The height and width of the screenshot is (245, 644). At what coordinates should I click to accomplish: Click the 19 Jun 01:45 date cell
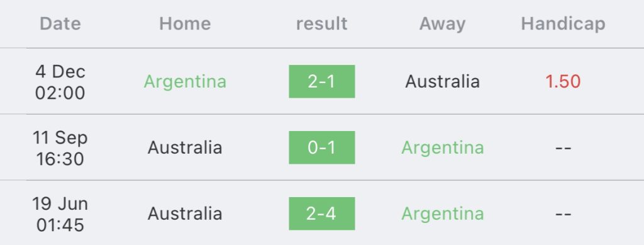[60, 214]
